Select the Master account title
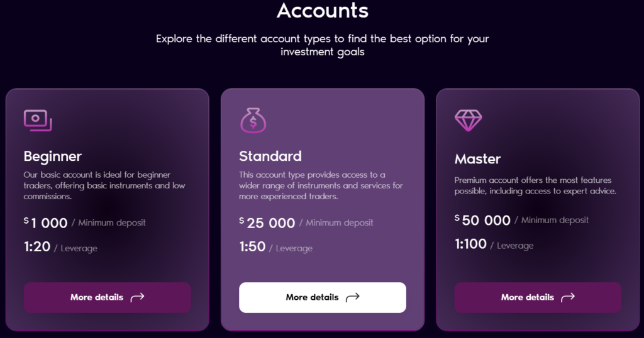This screenshot has width=644, height=338. click(x=477, y=159)
